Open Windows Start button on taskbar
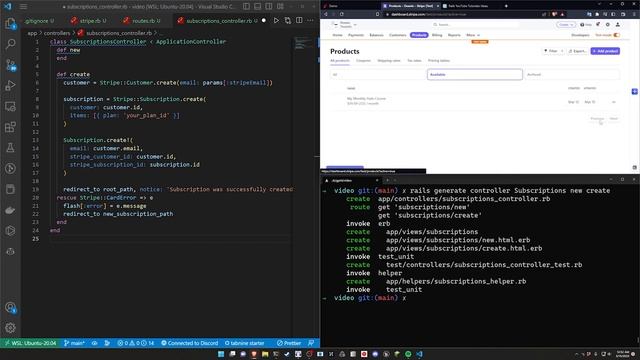Image resolution: width=640 pixels, height=360 pixels. pyautogui.click(x=221, y=354)
